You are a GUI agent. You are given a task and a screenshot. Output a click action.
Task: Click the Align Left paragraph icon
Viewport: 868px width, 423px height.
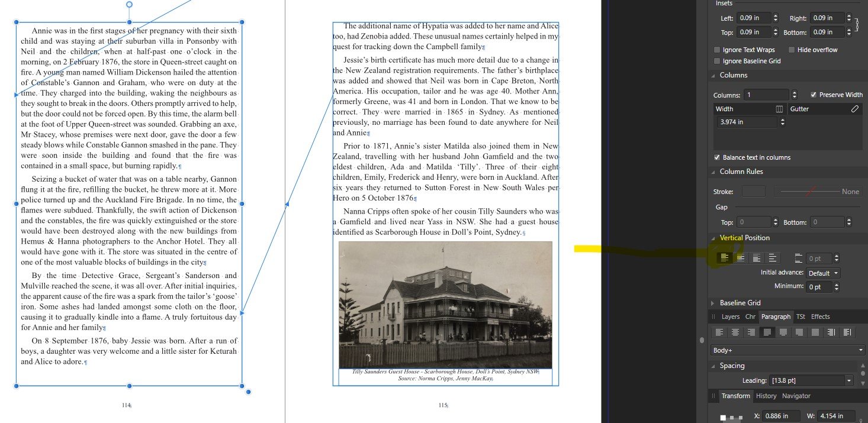click(719, 332)
